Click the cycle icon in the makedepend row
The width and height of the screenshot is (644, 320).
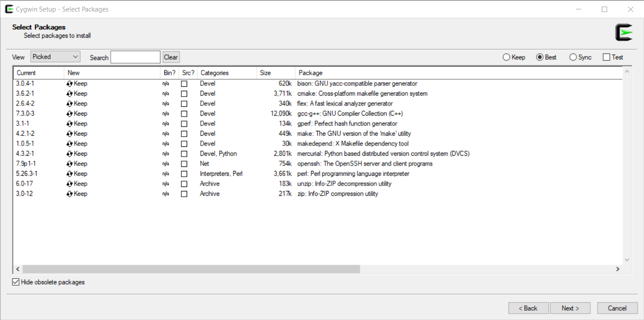click(69, 144)
